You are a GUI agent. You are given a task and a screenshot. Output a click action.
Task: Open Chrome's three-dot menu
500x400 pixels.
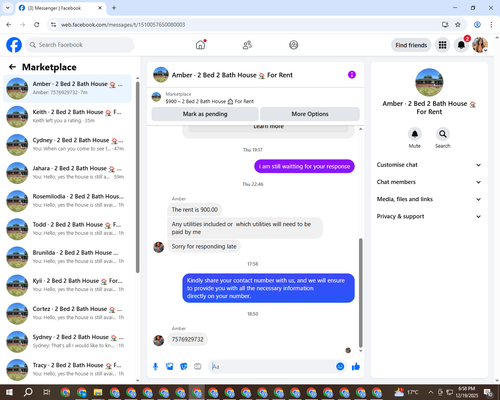tap(491, 24)
